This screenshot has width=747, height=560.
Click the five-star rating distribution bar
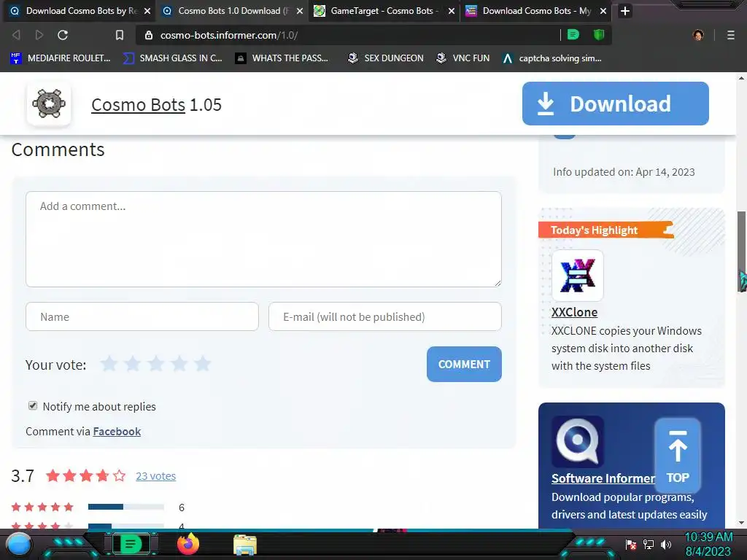pyautogui.click(x=125, y=507)
